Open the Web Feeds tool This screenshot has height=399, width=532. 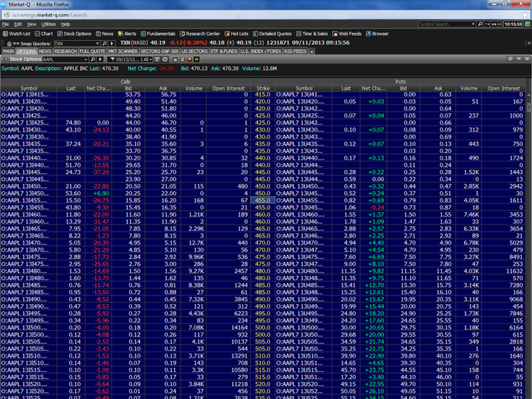347,34
